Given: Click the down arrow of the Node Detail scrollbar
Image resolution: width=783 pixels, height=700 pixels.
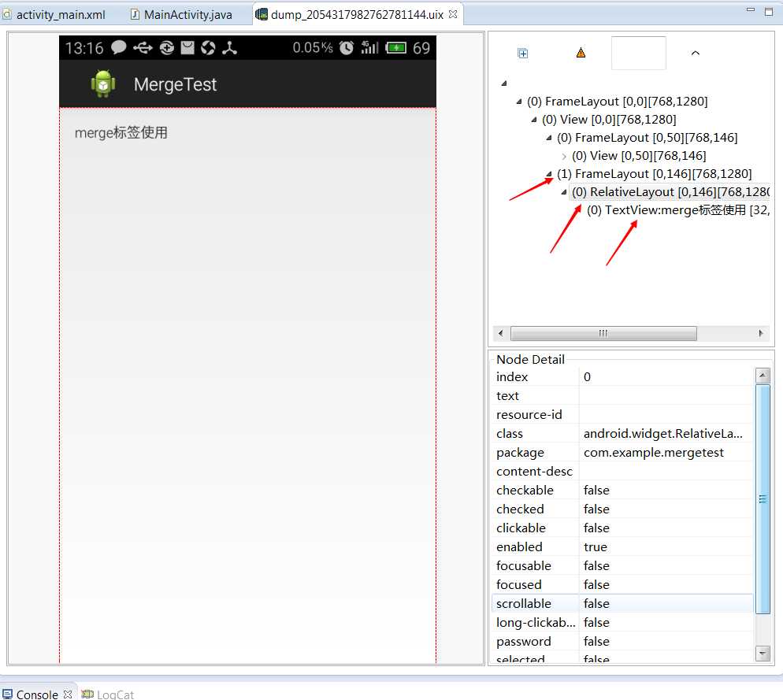Looking at the screenshot, I should [x=763, y=653].
